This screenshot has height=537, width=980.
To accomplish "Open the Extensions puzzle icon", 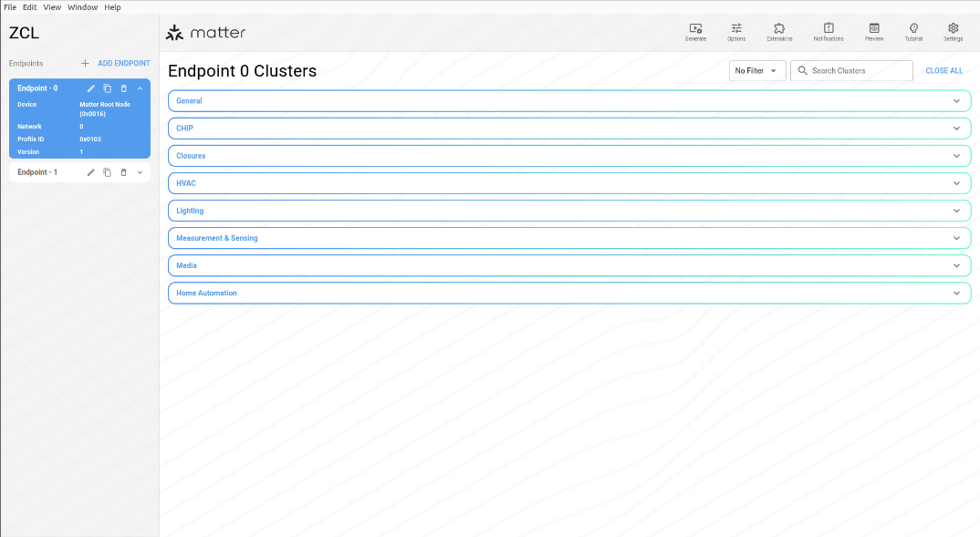I will click(779, 29).
